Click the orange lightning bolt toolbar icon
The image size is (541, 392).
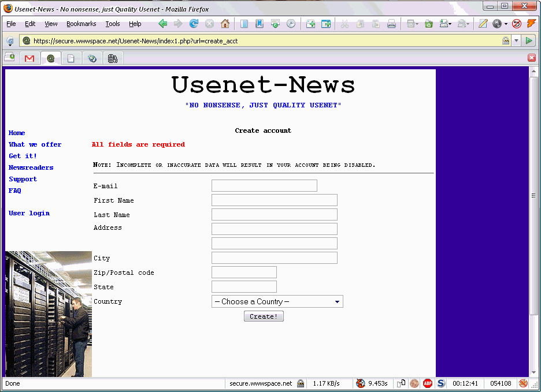pyautogui.click(x=531, y=24)
